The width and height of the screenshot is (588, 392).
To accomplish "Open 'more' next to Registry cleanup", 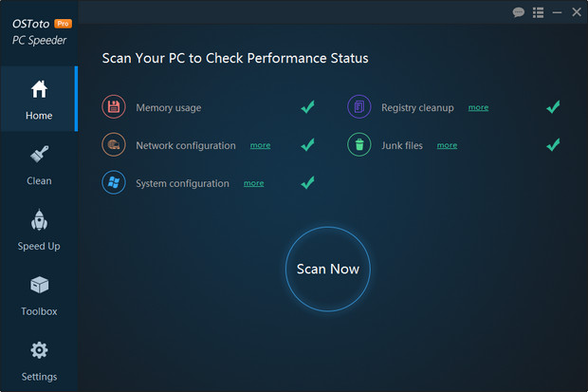I will click(478, 107).
